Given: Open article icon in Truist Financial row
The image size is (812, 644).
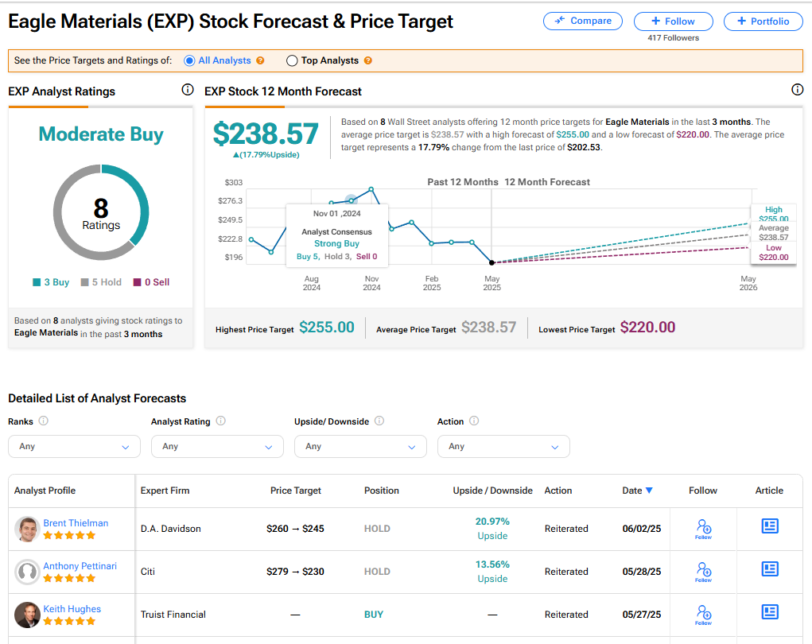Looking at the screenshot, I should [x=770, y=612].
